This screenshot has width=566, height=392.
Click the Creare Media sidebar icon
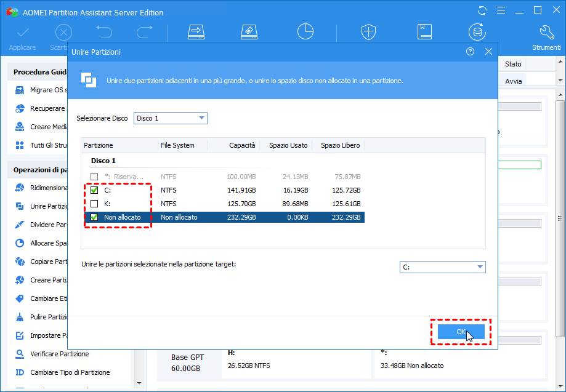click(x=20, y=127)
